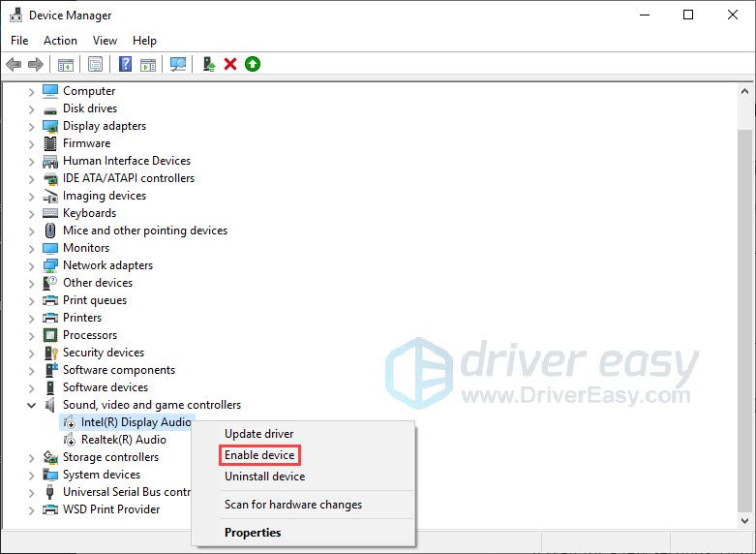Click the Realtek(R) Audio device icon
The width and height of the screenshot is (756, 554).
[x=69, y=440]
